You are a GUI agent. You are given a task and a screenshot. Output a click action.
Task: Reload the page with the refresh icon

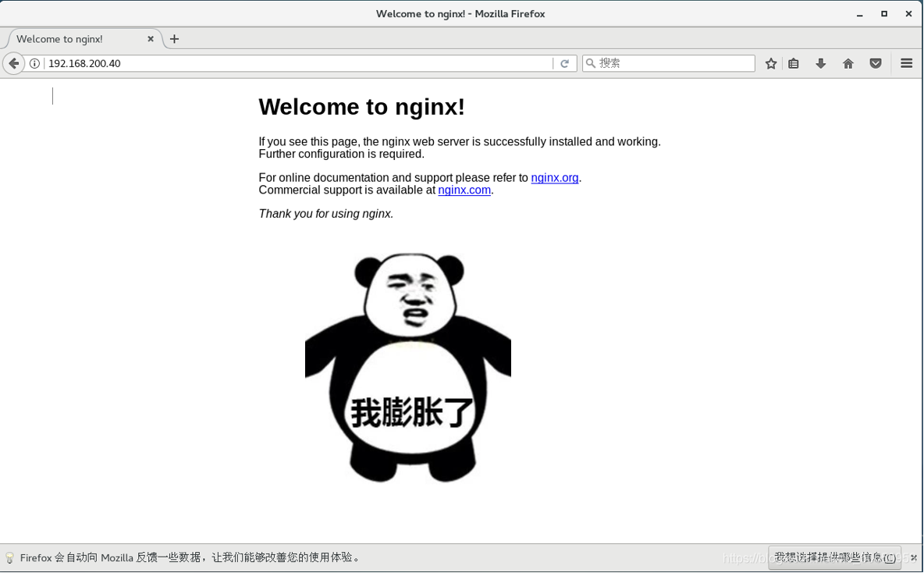[x=564, y=64]
